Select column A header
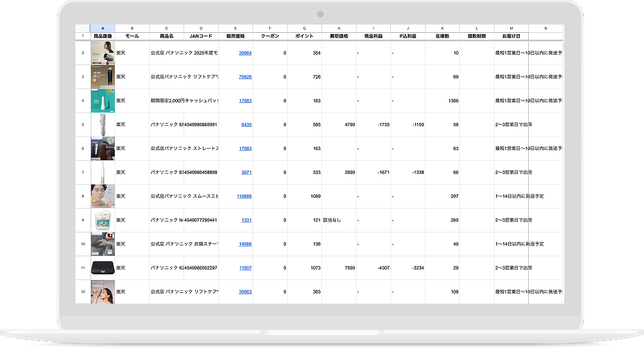The image size is (644, 349). coord(102,28)
